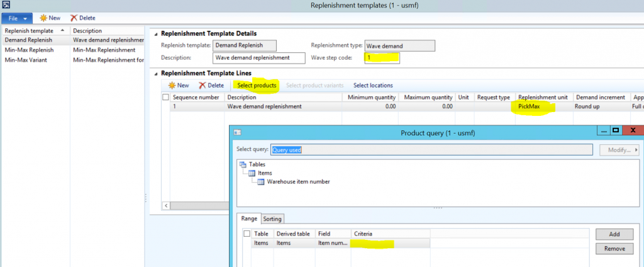Viewport: 644px width, 267px height.
Task: Click New in the template lines toolbar
Action: pos(178,86)
